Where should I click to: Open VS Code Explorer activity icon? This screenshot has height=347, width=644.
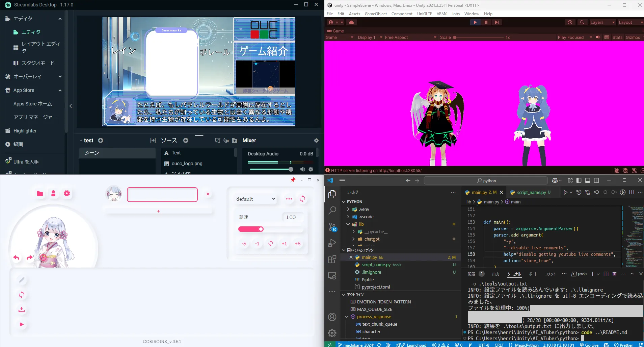332,194
